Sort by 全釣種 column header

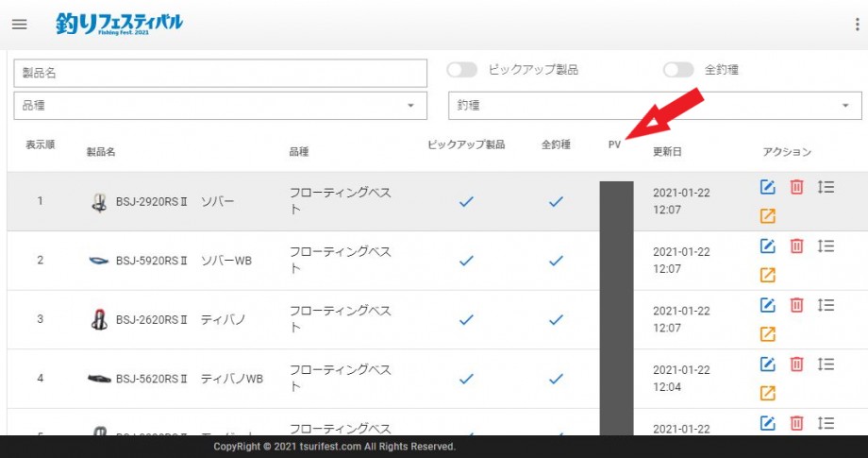pos(556,145)
